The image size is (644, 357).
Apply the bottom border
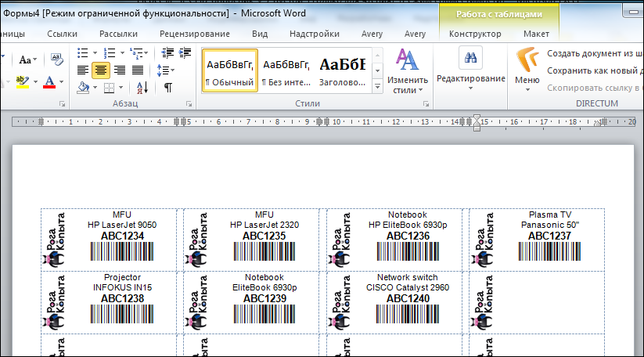coord(110,87)
